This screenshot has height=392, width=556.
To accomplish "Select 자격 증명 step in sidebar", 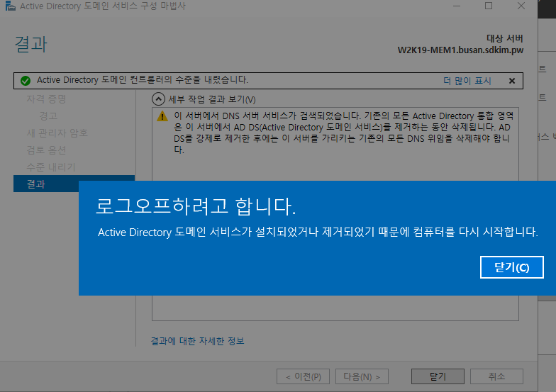I will point(46,99).
